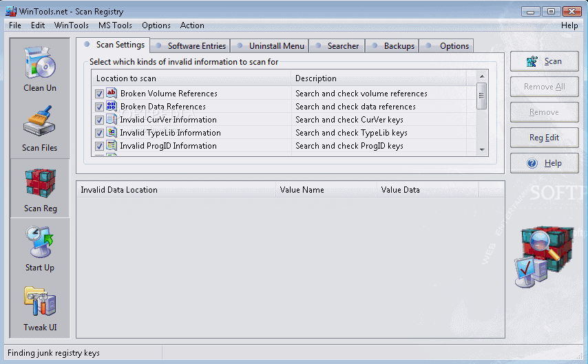Uncheck Invalid TypeLib Information checkbox
The height and width of the screenshot is (364, 588).
click(x=99, y=133)
